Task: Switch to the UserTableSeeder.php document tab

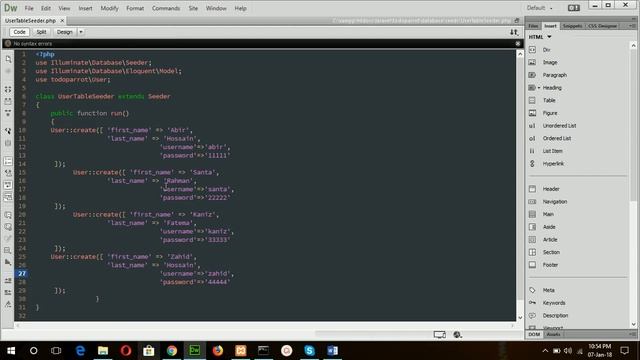Action: 31,20
